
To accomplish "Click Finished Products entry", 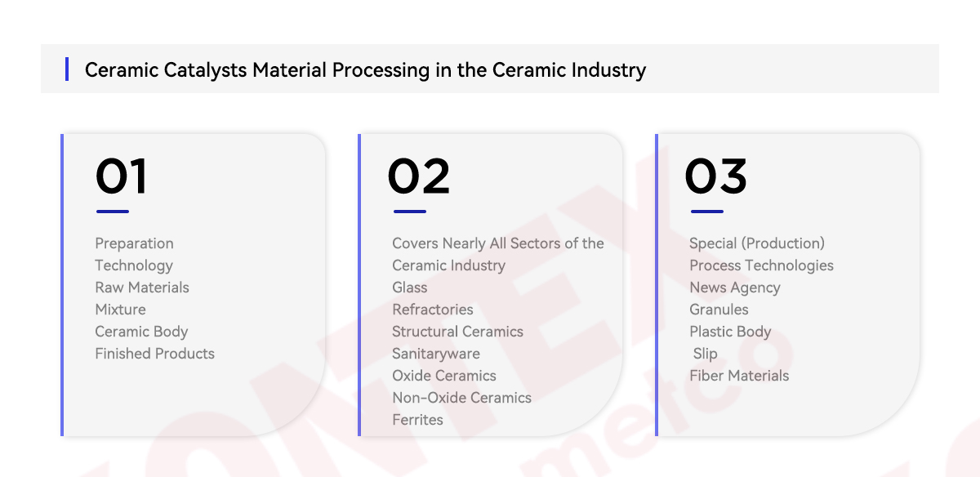I will tap(154, 354).
